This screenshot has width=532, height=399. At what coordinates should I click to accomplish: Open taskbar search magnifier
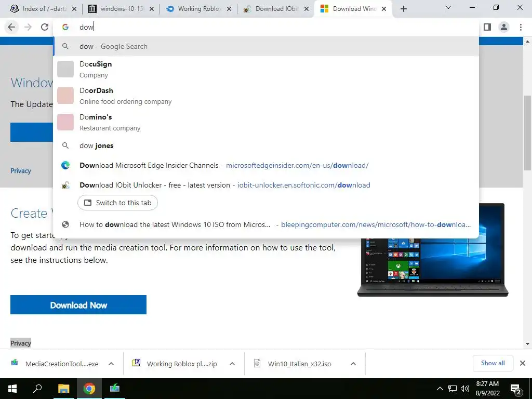pos(37,389)
